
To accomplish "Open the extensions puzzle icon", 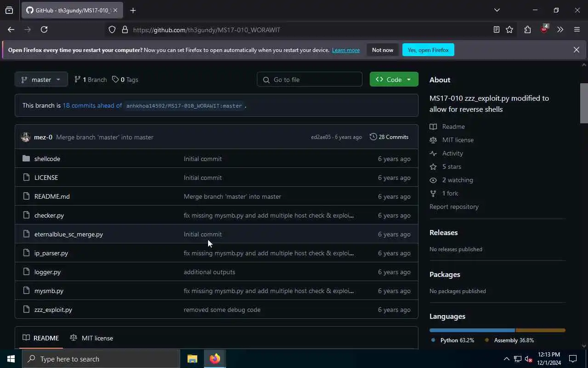I will click(x=527, y=29).
